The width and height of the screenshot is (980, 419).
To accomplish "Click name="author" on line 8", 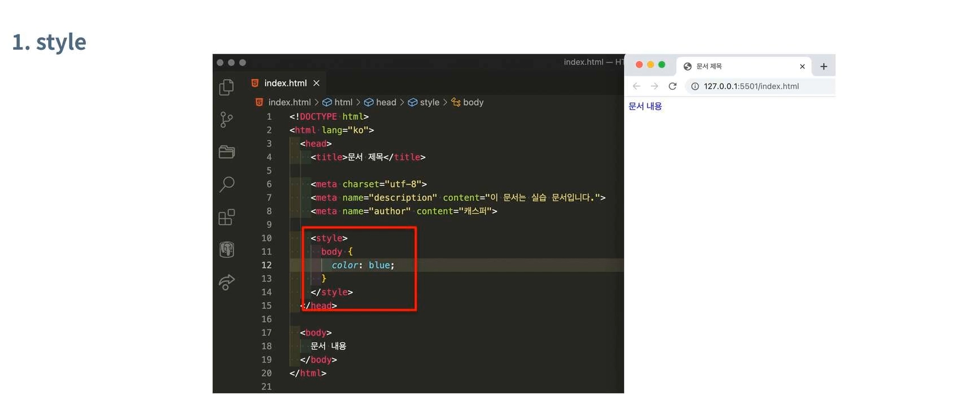I will point(377,211).
